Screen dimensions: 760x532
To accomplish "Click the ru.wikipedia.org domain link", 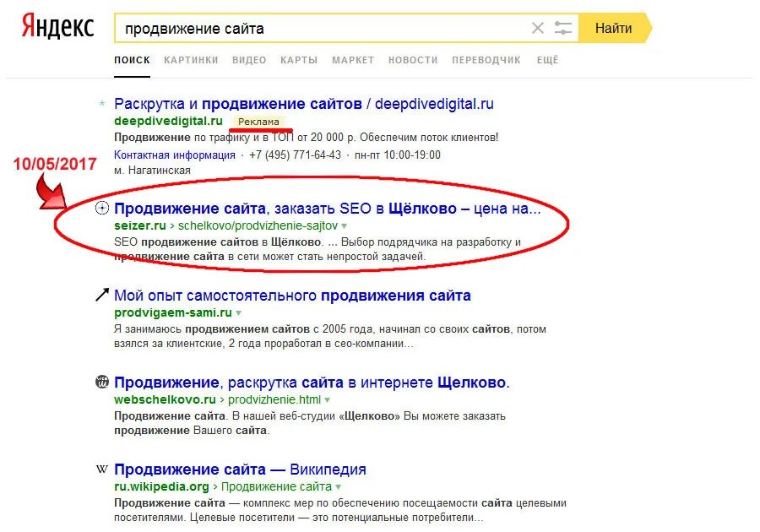I will click(x=161, y=486).
